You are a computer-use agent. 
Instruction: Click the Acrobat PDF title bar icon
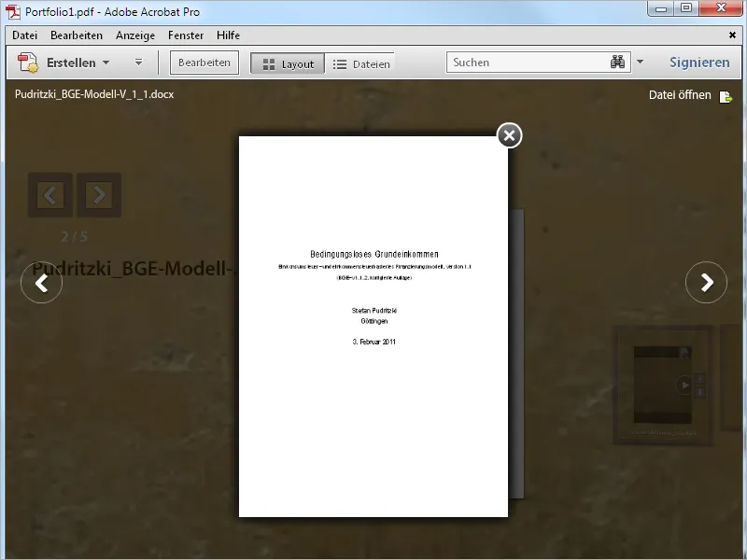tap(13, 11)
